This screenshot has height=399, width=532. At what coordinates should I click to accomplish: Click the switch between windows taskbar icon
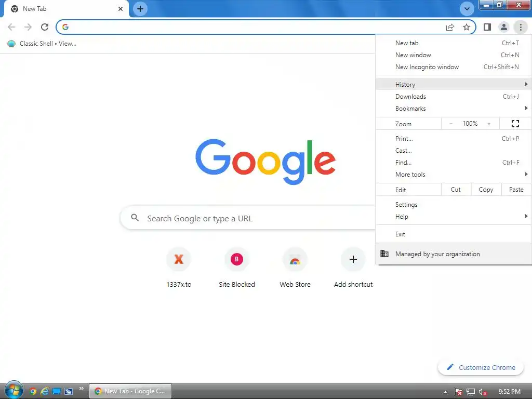tap(69, 391)
